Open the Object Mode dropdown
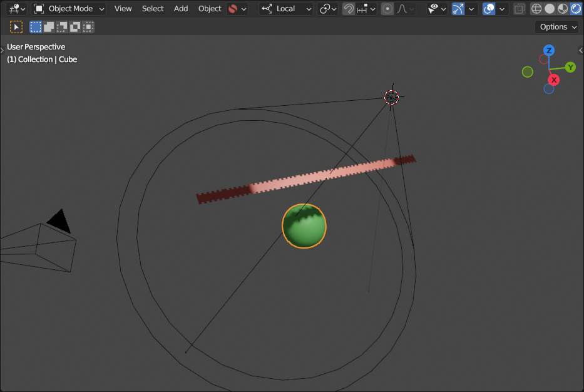Viewport: 584px width, 392px height. 69,9
